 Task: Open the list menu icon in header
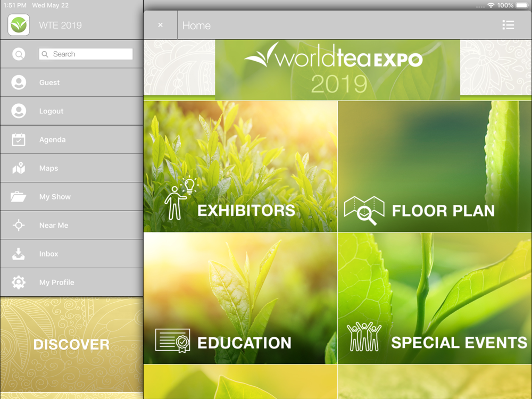coord(508,25)
